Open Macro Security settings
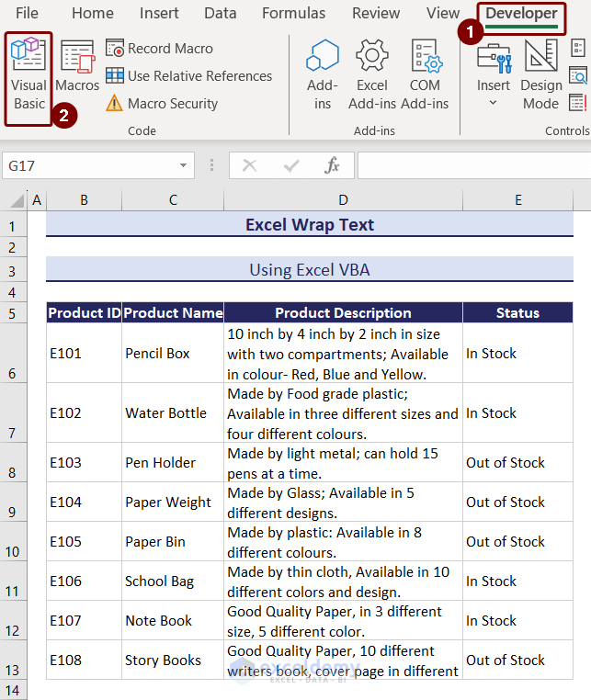 (x=162, y=104)
